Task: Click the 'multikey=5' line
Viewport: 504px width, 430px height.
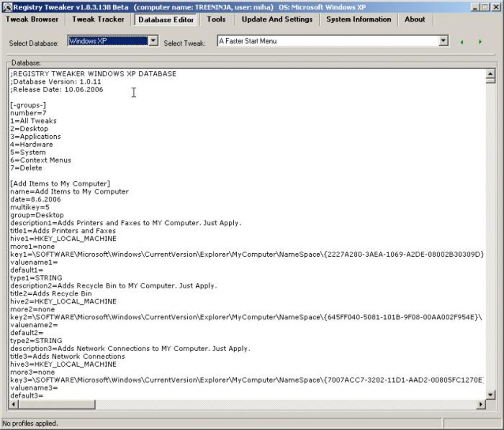Action: click(30, 207)
